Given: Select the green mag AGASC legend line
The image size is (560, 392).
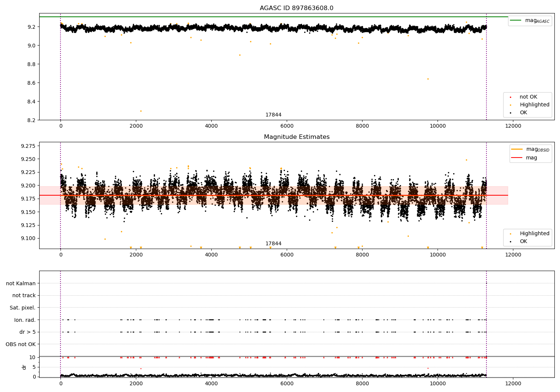Looking at the screenshot, I should pyautogui.click(x=516, y=21).
